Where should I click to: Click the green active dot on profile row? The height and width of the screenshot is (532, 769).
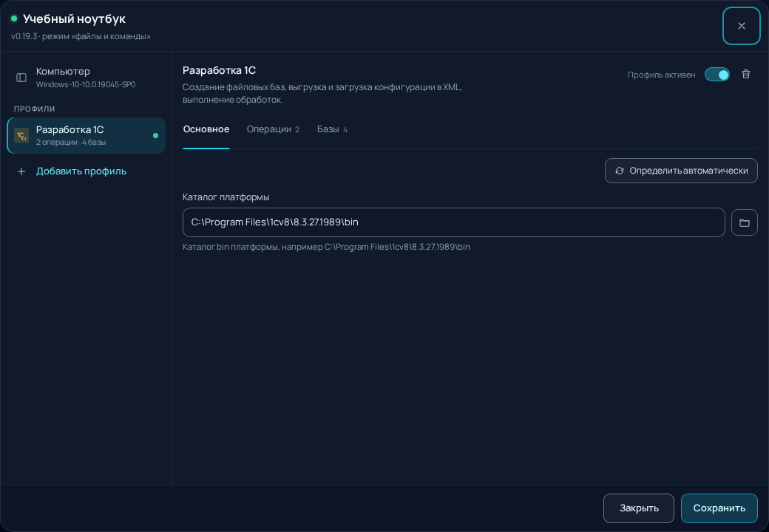tap(155, 136)
